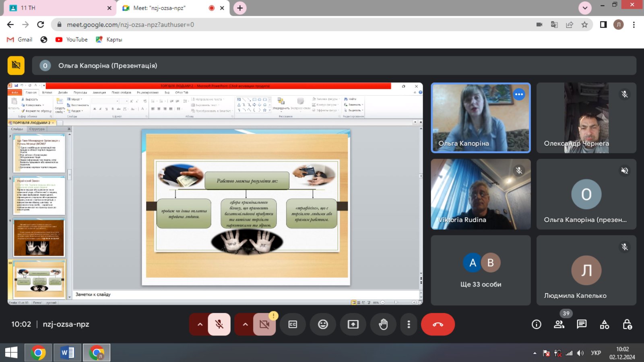Click the red Leave call button

438,324
